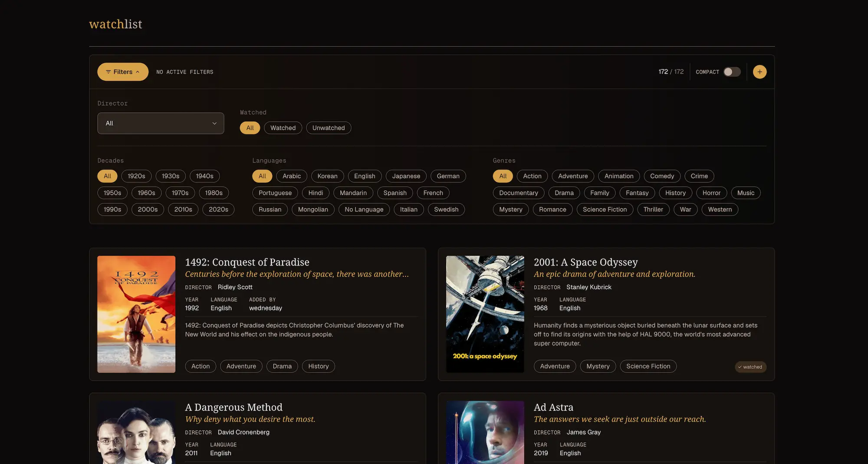The image size is (868, 464).
Task: Click director name Ridley Scott
Action: pos(235,287)
